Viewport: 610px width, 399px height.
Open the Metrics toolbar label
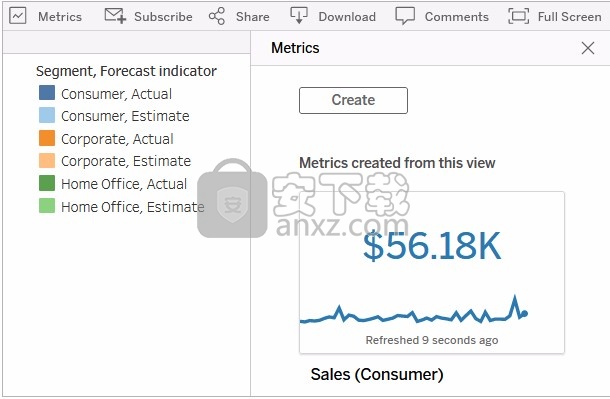(60, 17)
